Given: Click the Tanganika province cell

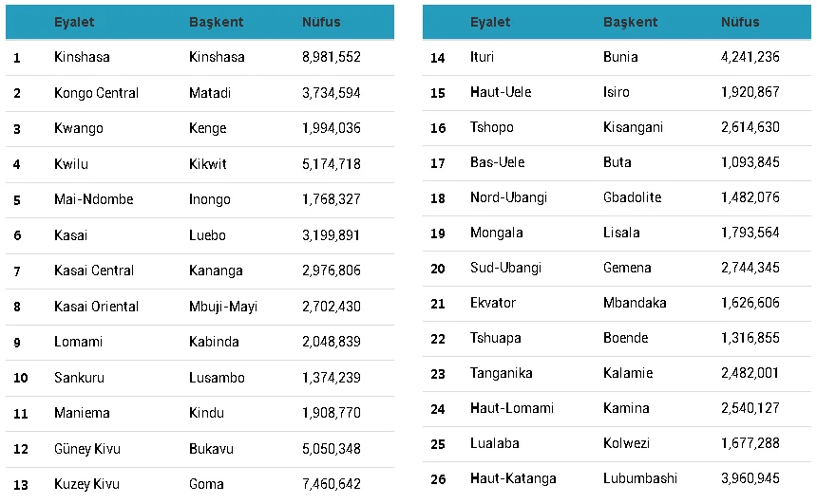Looking at the screenshot, I should (x=501, y=373).
